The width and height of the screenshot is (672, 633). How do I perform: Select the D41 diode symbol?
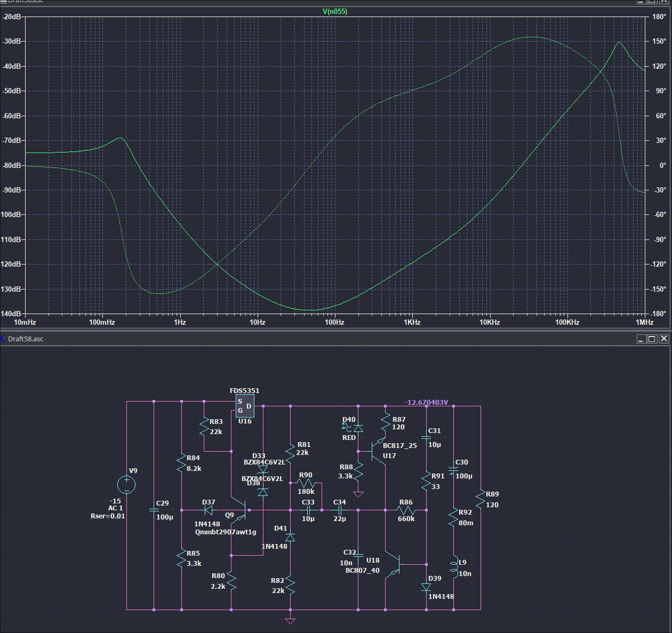[291, 536]
